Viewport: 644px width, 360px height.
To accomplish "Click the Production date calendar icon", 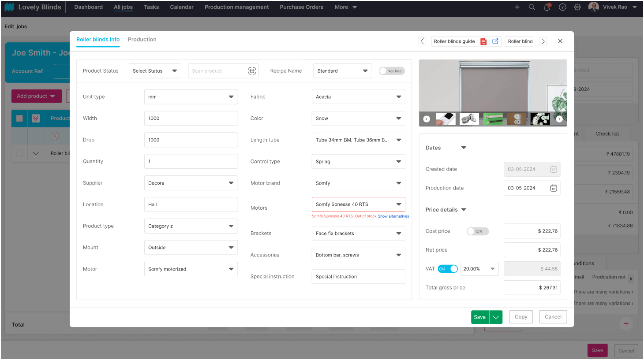I will [554, 188].
